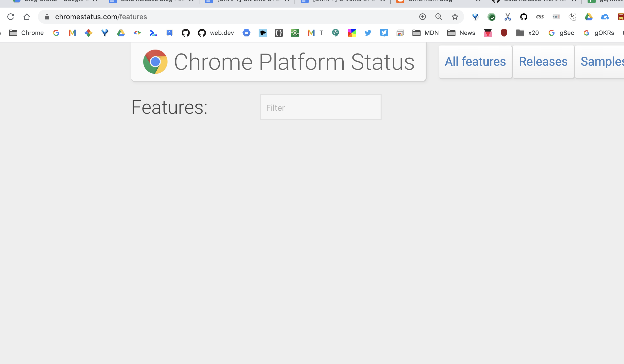Click the All features link
This screenshot has height=364, width=624.
[x=475, y=61]
